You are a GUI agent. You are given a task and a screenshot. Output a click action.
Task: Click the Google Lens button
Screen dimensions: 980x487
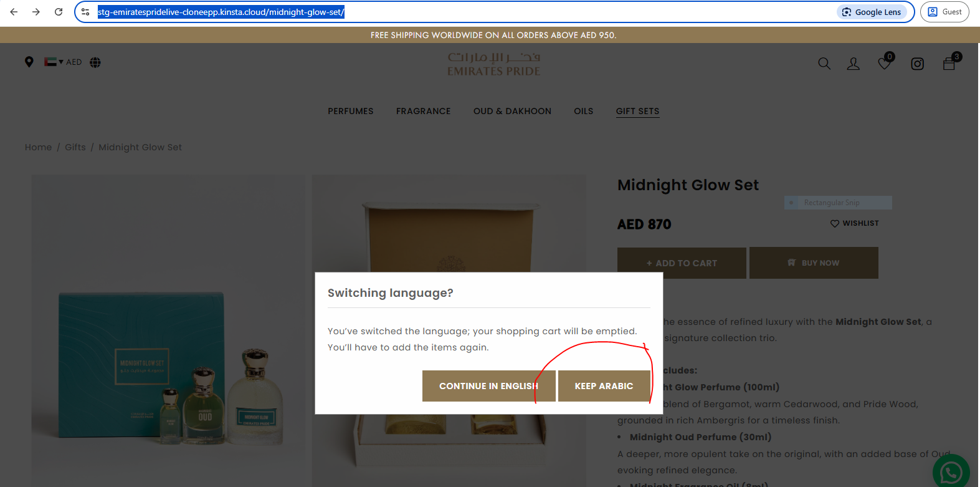point(872,12)
